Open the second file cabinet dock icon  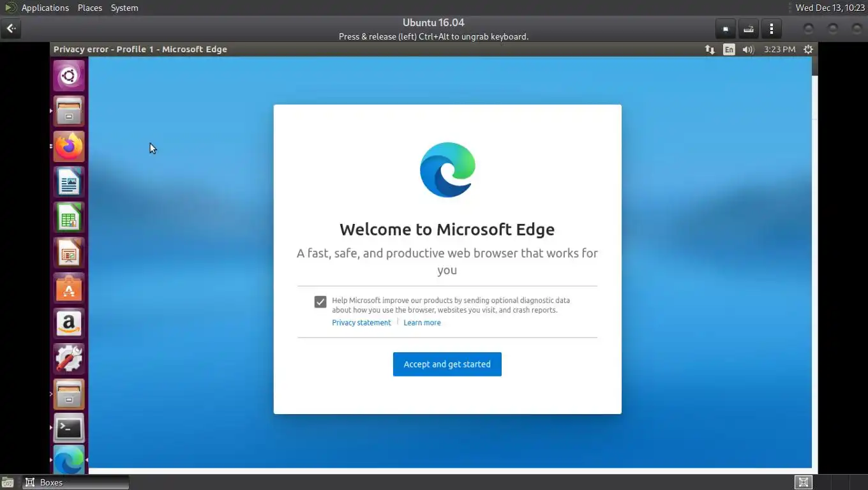[69, 394]
